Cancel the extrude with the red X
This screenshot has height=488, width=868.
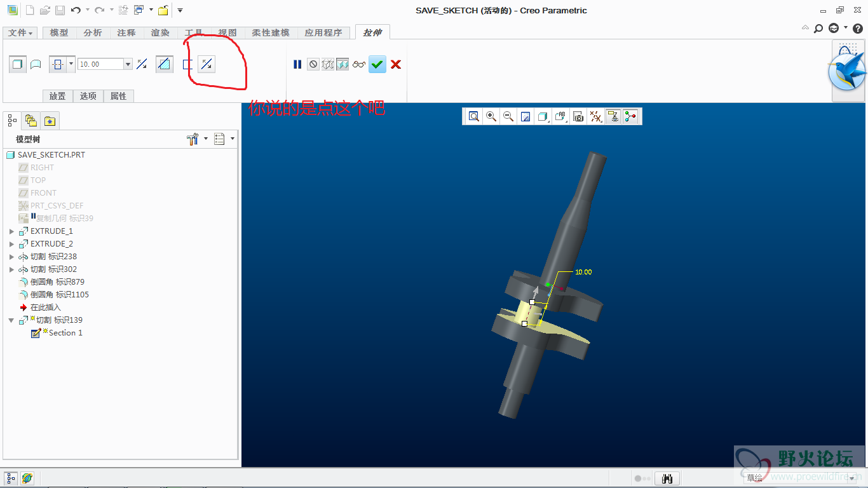tap(396, 64)
